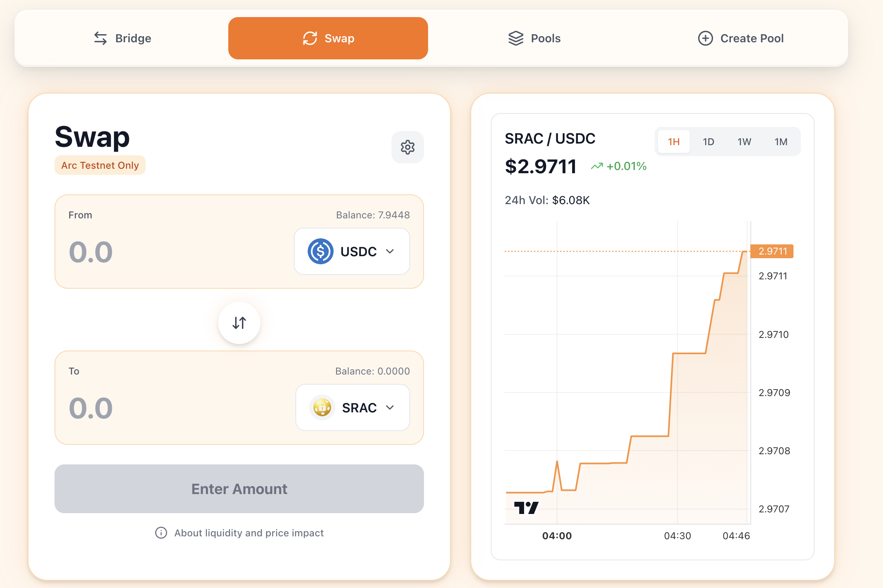
Task: Switch chart to 1H timeframe
Action: click(x=674, y=142)
